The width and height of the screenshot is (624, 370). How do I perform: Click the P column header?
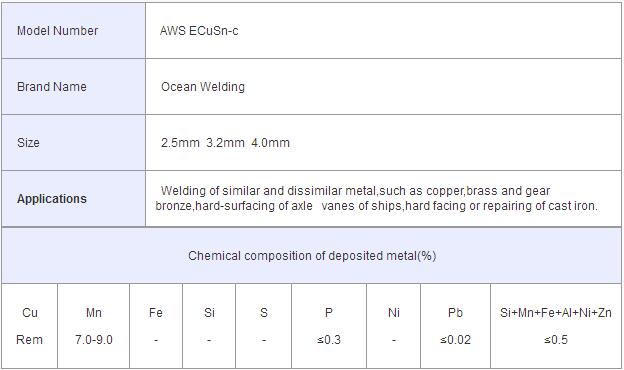click(x=329, y=313)
